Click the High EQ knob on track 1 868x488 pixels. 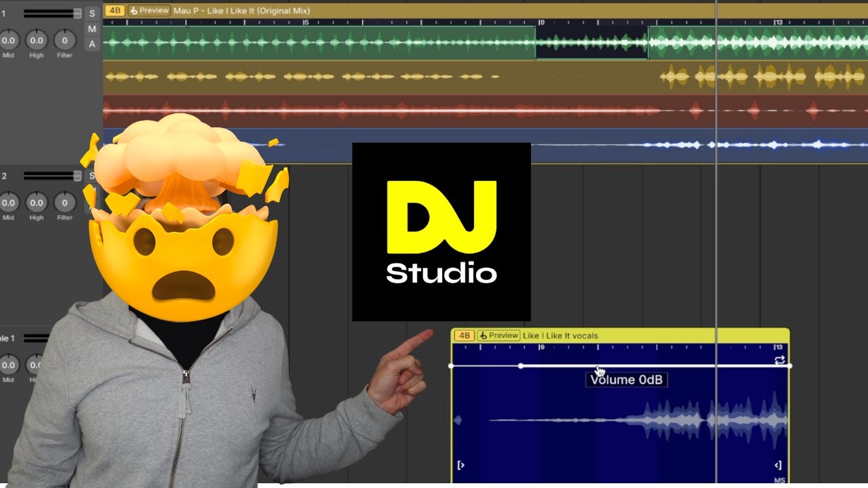tap(37, 40)
